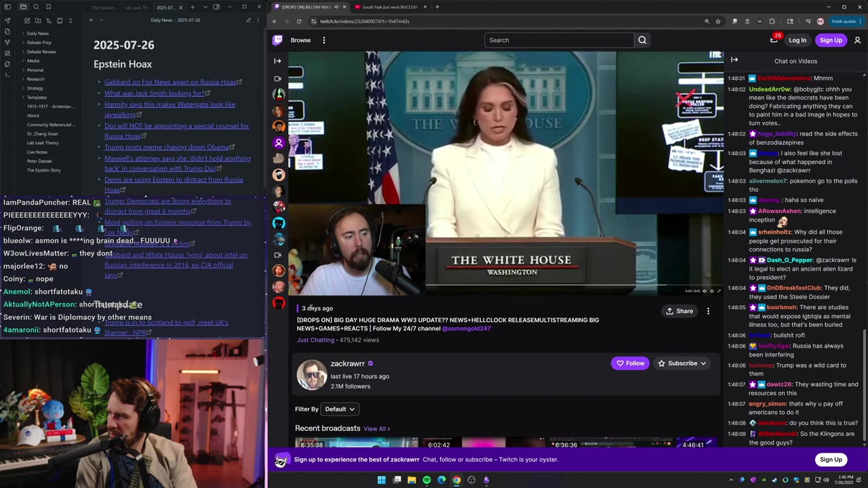Go back in Obsidian note history
Viewport: 868px width, 488px height.
[92, 20]
